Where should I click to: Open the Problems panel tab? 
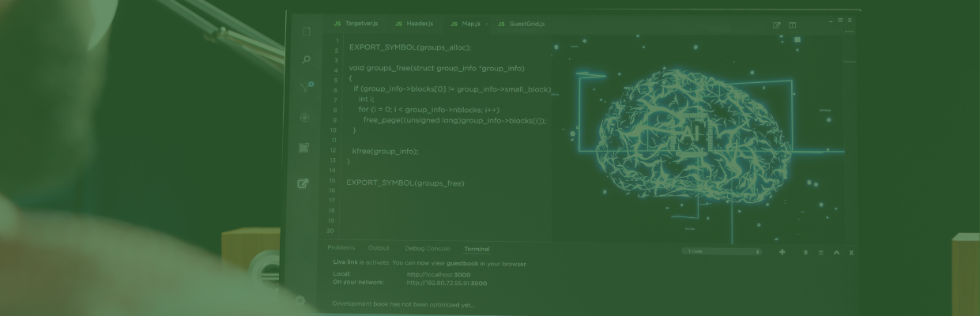click(x=341, y=248)
